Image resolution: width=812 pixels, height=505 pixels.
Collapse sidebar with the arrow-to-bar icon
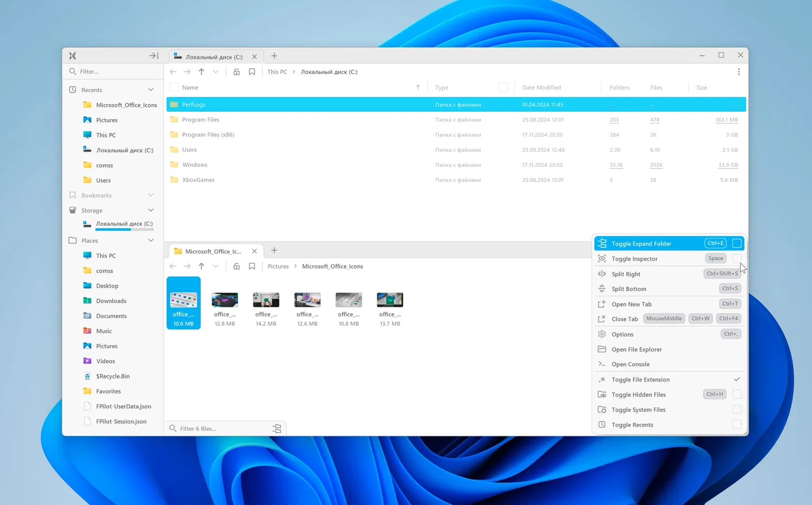point(154,56)
